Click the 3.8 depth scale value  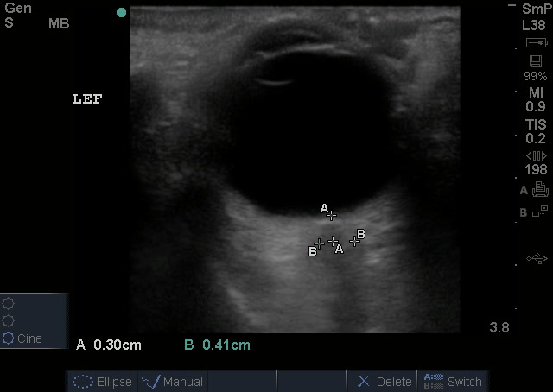pos(499,327)
